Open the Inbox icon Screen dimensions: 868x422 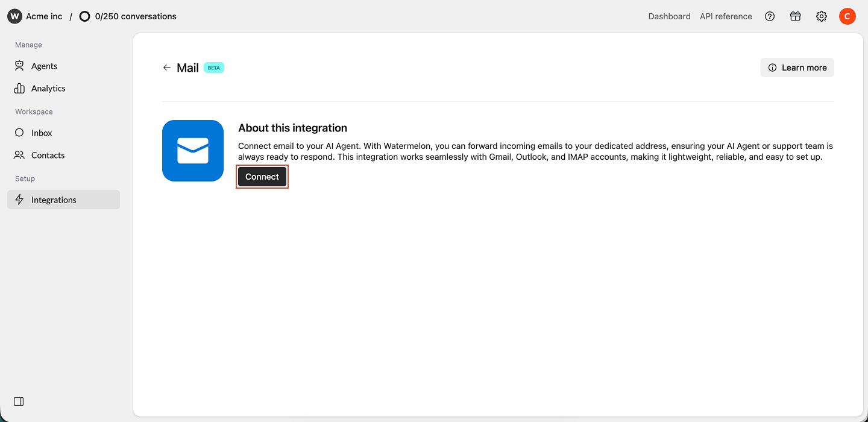coord(19,133)
